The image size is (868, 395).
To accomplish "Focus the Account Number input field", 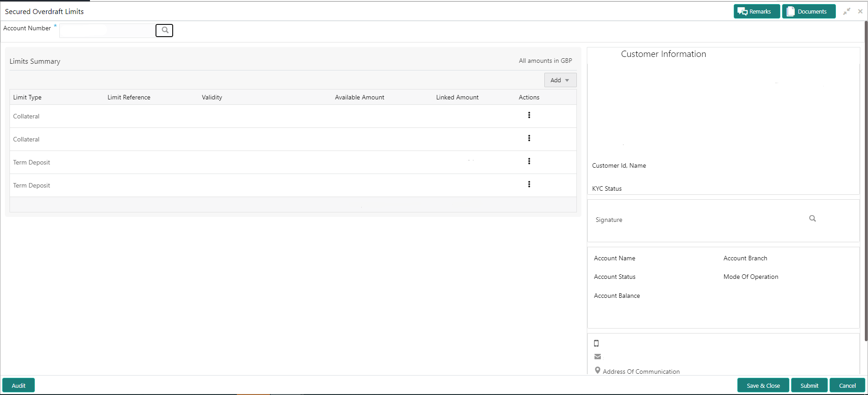I will (x=108, y=31).
